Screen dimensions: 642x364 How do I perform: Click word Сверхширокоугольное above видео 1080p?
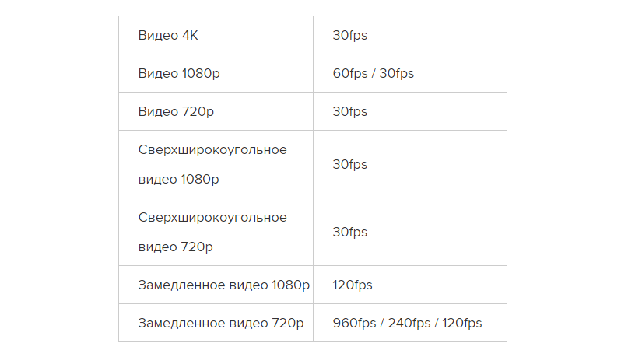(x=212, y=149)
